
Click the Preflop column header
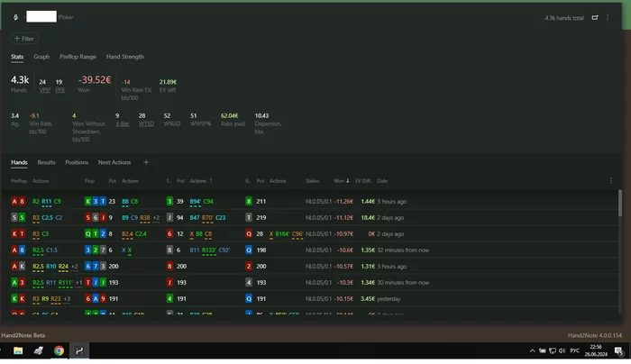click(19, 181)
